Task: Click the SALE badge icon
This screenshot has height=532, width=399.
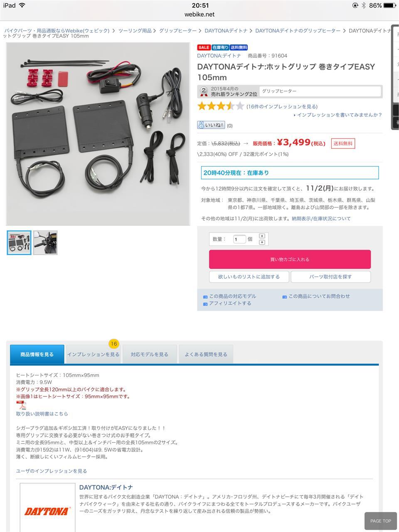Action: click(x=204, y=47)
